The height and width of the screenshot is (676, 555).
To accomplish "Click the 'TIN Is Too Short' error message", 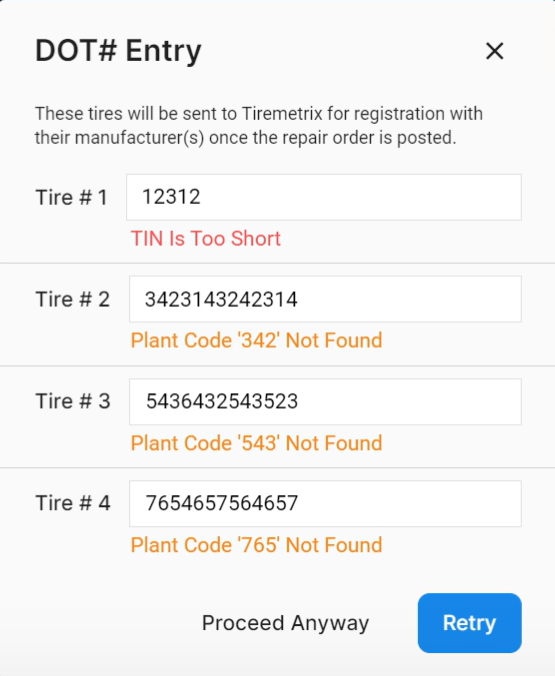I will (206, 238).
